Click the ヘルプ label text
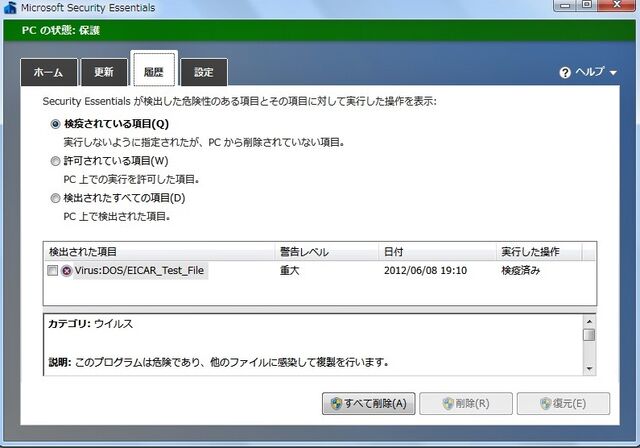This screenshot has width=640, height=448. pos(590,72)
